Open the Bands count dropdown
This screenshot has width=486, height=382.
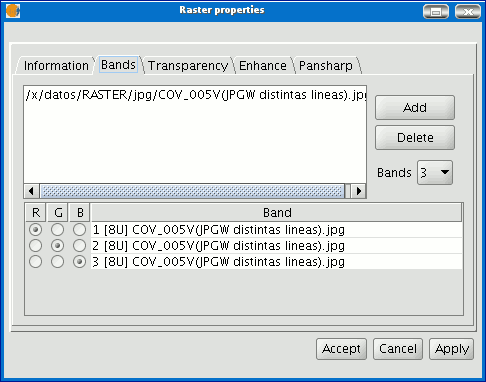435,172
